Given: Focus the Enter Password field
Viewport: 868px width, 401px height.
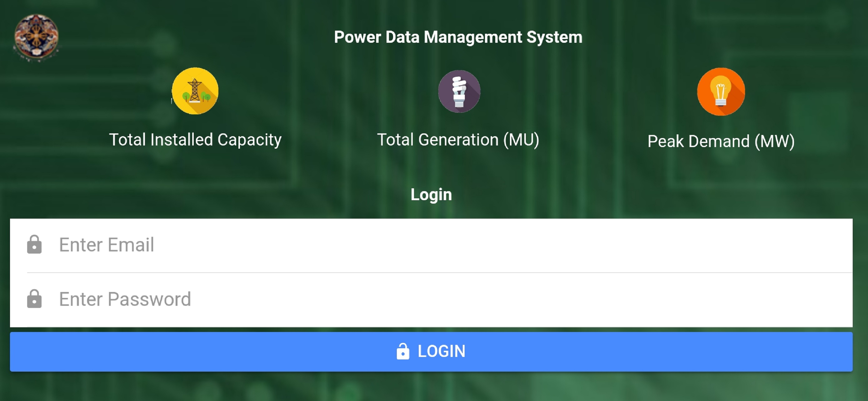Looking at the screenshot, I should (431, 300).
